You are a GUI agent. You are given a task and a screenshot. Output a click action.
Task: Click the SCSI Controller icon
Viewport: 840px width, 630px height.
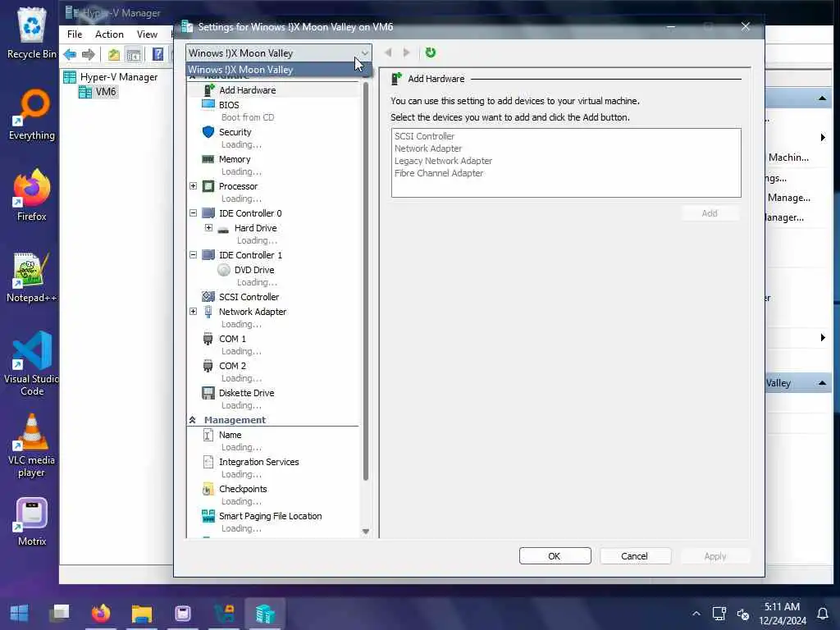coord(208,297)
